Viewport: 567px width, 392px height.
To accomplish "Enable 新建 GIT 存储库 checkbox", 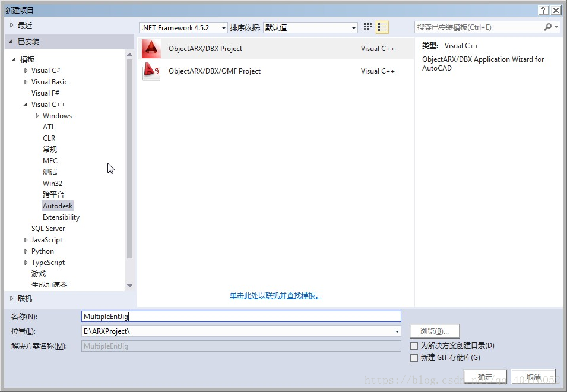I will pos(414,358).
